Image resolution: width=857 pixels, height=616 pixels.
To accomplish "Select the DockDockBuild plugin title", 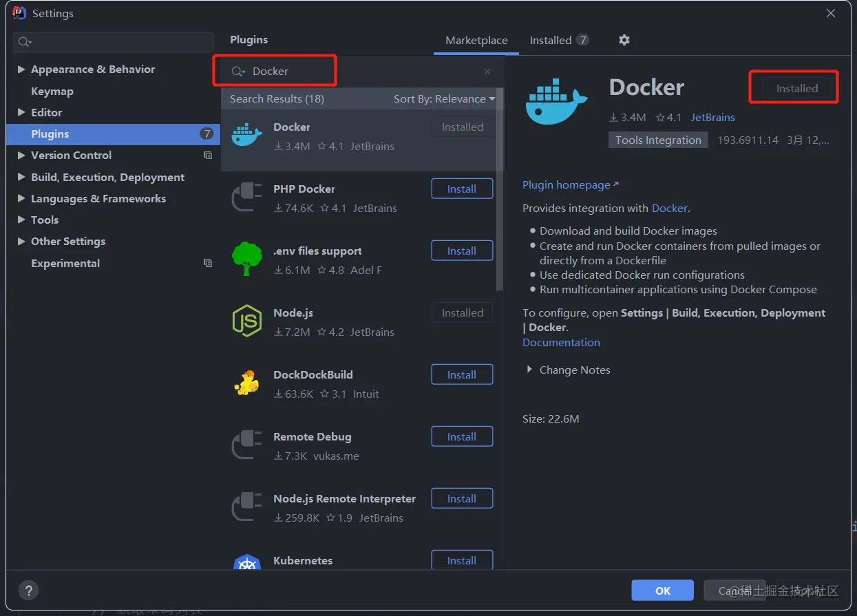I will tap(313, 374).
